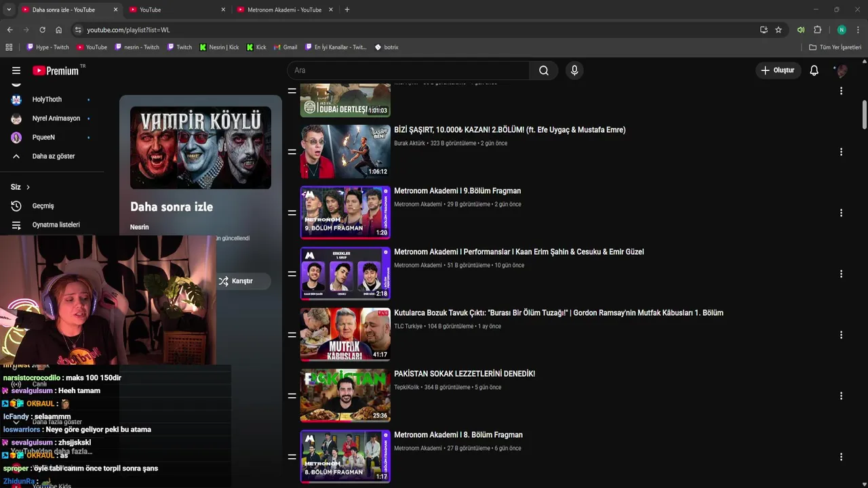868x488 pixels.
Task: Open Metronom 9. Bölüm Fragman thumbnail
Action: (x=345, y=212)
